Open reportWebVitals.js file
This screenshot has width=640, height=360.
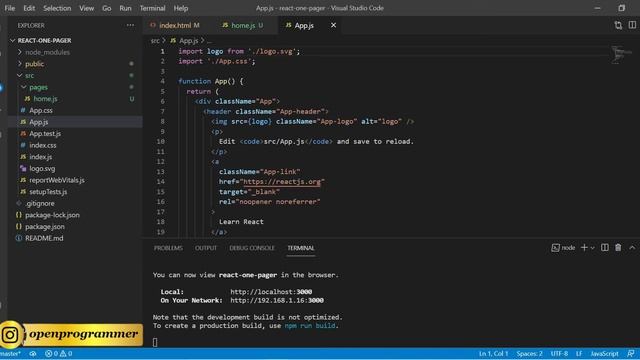[x=57, y=180]
